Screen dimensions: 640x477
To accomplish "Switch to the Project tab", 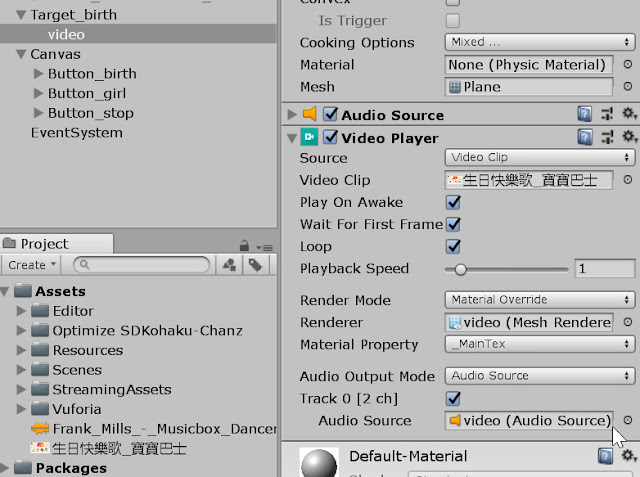I will pyautogui.click(x=56, y=244).
